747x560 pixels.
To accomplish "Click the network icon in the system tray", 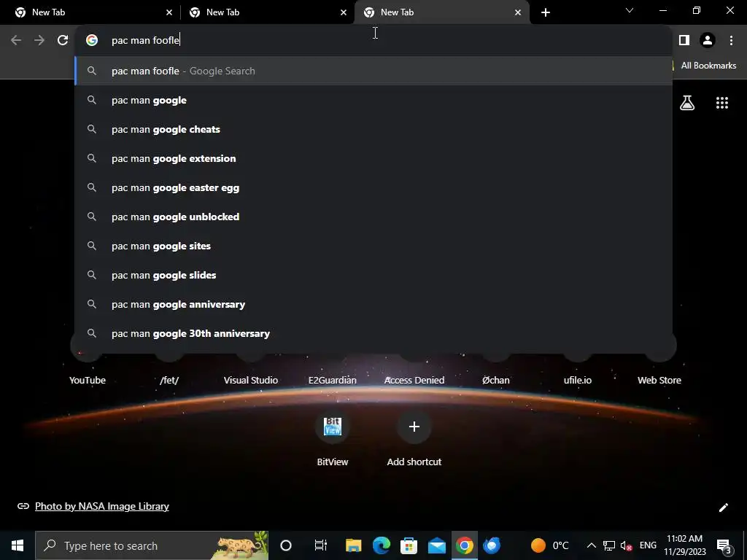I will [609, 545].
